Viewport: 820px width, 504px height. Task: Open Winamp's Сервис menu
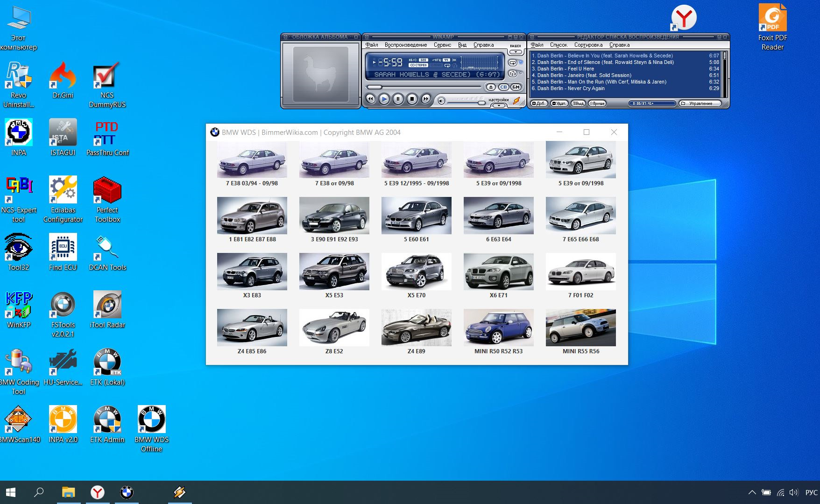click(442, 45)
